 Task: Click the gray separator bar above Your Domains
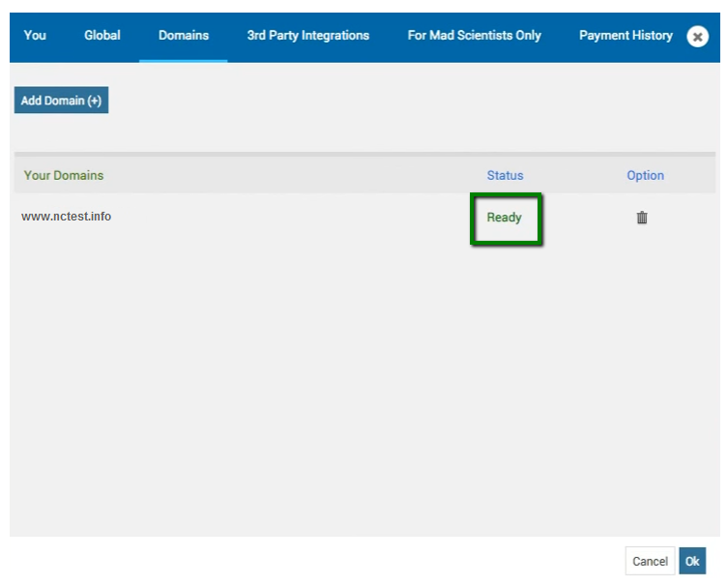[364, 154]
